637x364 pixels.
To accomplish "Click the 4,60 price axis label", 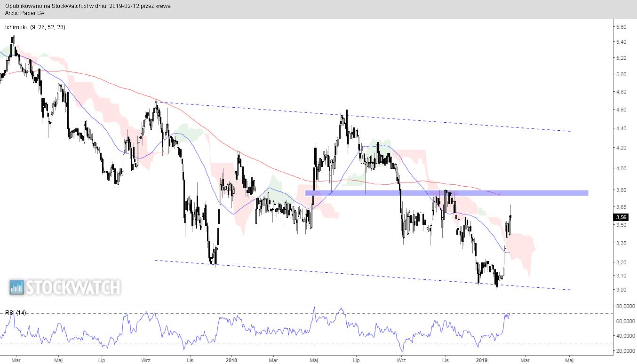I will 621,110.
